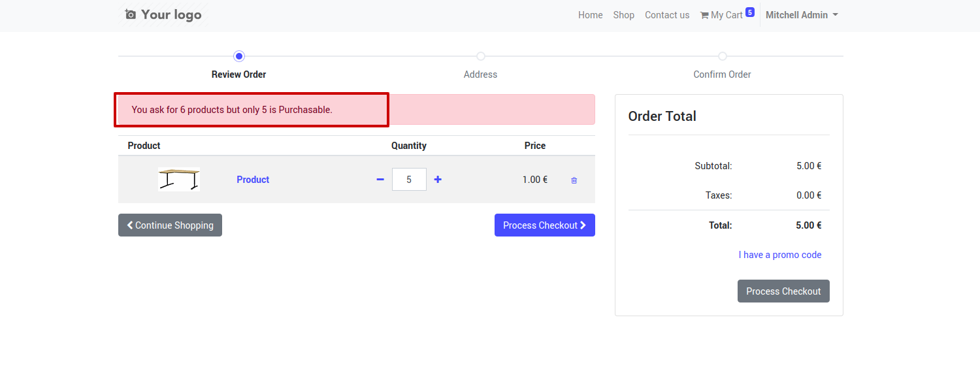980x392 pixels.
Task: Increase quantity with the plus icon
Action: click(x=438, y=180)
